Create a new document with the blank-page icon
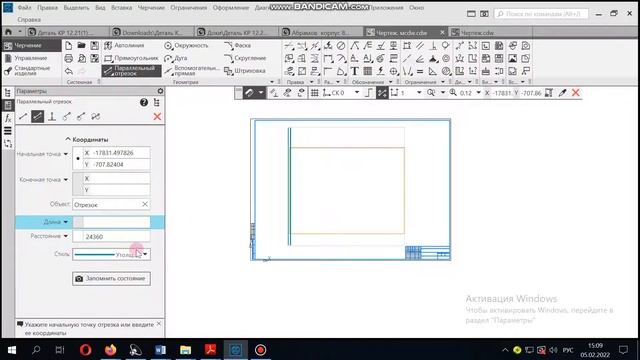Image resolution: width=640 pixels, height=360 pixels. click(69, 46)
